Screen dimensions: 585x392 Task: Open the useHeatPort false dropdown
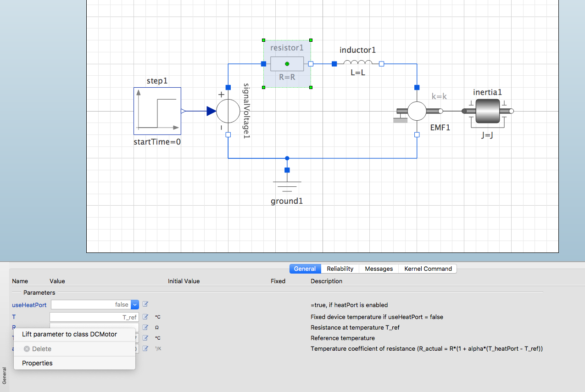pos(134,304)
